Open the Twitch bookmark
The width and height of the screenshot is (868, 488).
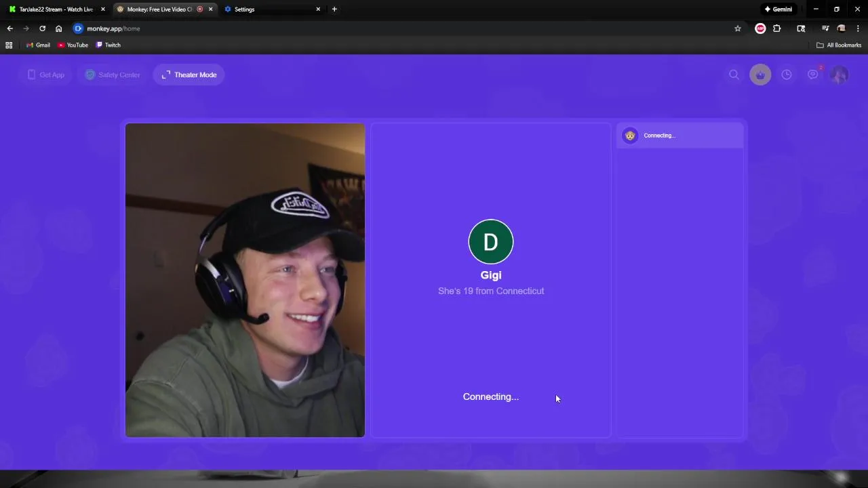point(108,45)
